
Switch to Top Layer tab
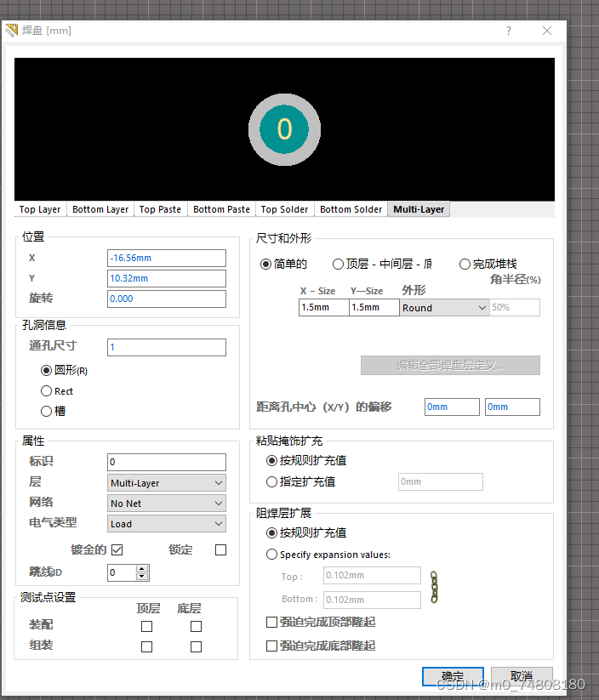coord(40,209)
